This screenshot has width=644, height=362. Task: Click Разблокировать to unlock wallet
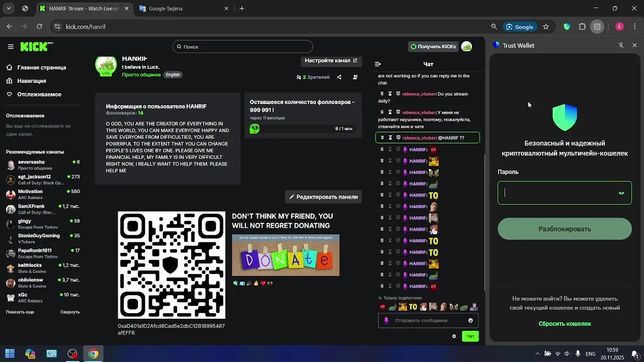[565, 229]
